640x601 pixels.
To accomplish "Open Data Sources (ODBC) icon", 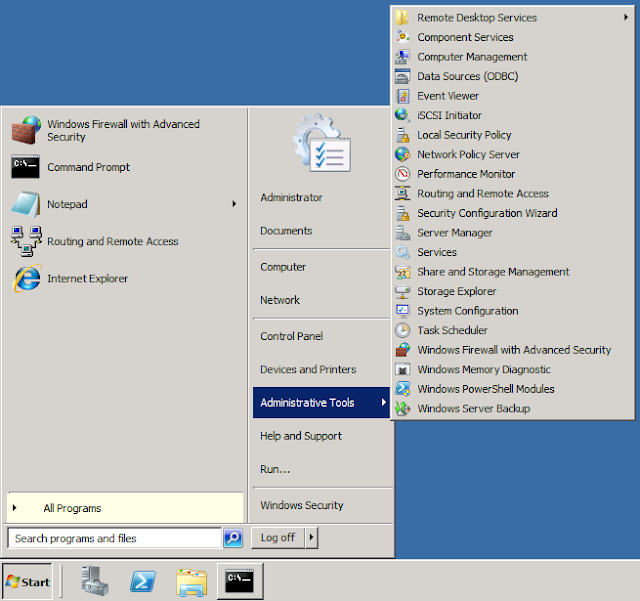I will coord(402,76).
